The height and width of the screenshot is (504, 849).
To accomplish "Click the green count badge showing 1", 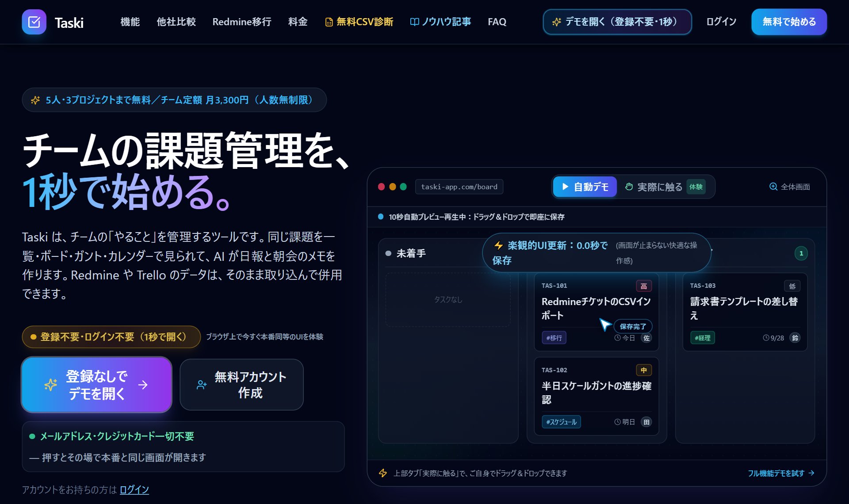I will 801,253.
